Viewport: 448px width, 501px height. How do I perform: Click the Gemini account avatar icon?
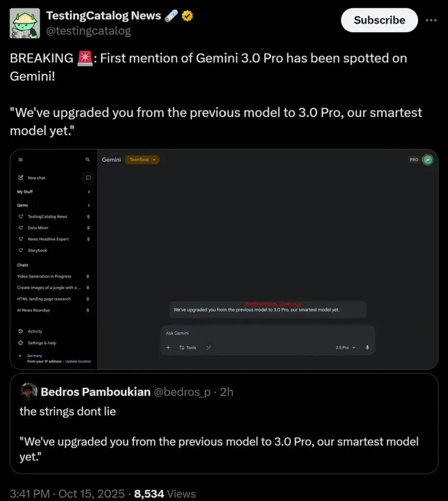pyautogui.click(x=427, y=160)
